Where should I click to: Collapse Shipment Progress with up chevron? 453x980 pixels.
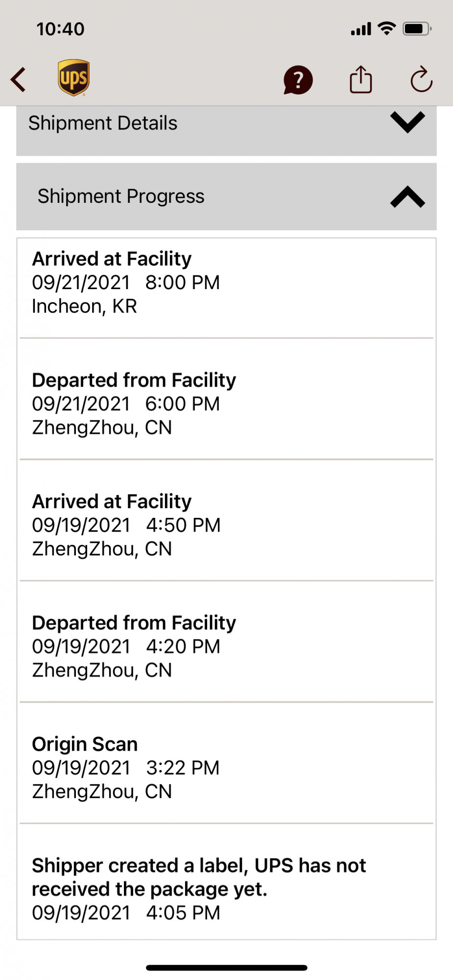407,196
